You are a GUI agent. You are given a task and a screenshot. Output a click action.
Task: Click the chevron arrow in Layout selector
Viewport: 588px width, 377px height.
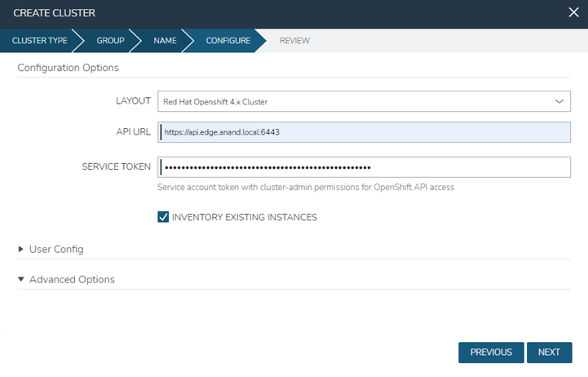[x=559, y=101]
